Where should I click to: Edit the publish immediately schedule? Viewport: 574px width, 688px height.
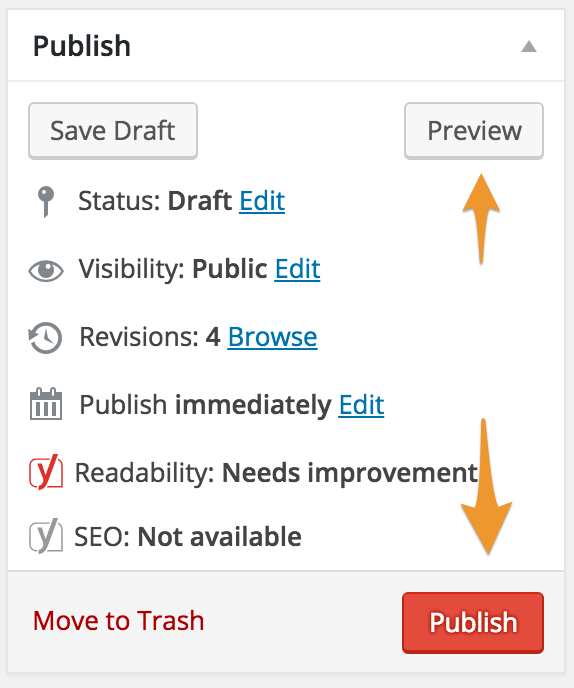point(361,405)
